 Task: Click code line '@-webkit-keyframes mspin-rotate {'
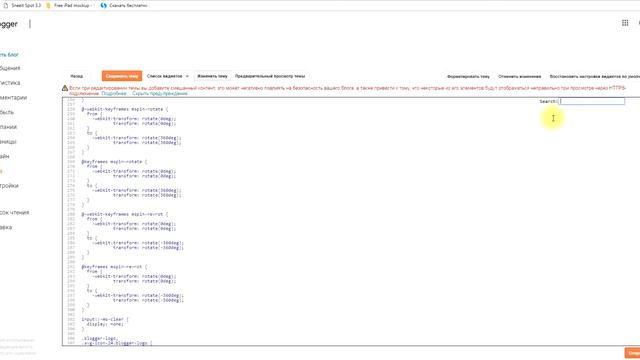(124, 109)
